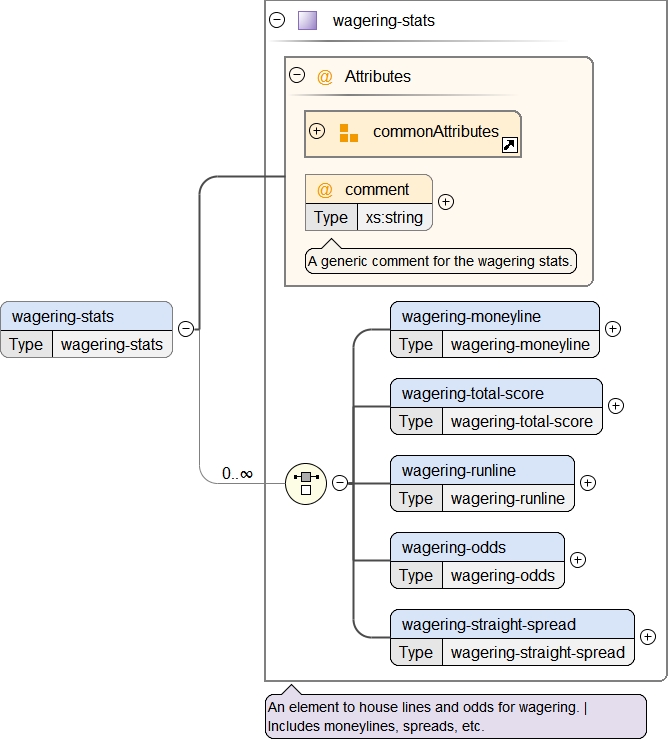Click the orange commonAttributes group icon
669x742 pixels.
coord(348,133)
